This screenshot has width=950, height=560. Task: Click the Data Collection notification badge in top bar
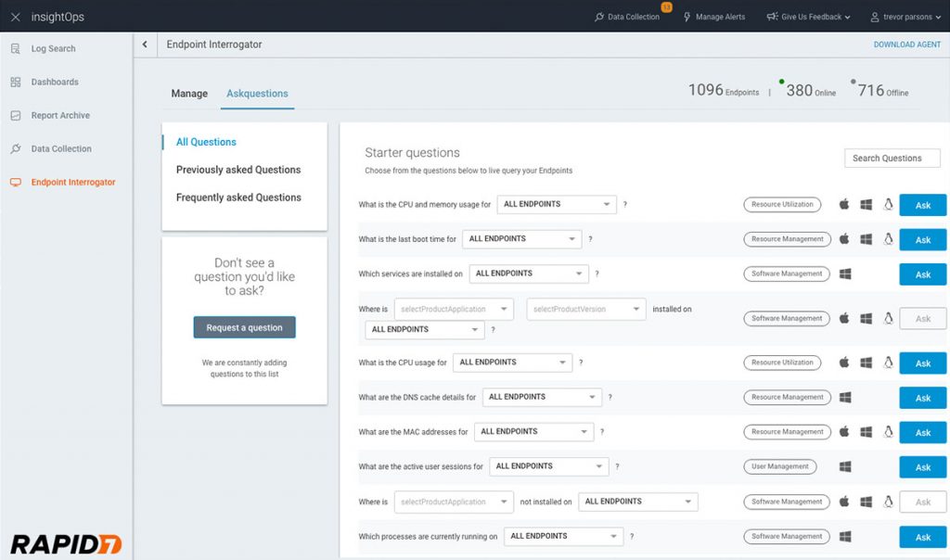point(666,7)
